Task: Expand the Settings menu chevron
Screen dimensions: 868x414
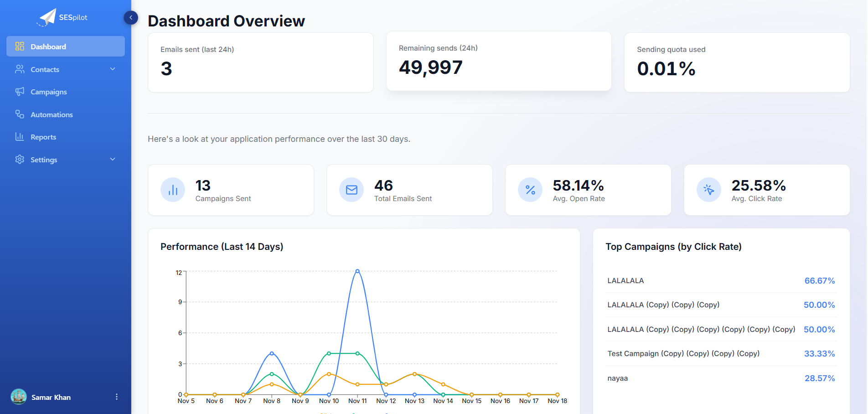Action: click(113, 159)
